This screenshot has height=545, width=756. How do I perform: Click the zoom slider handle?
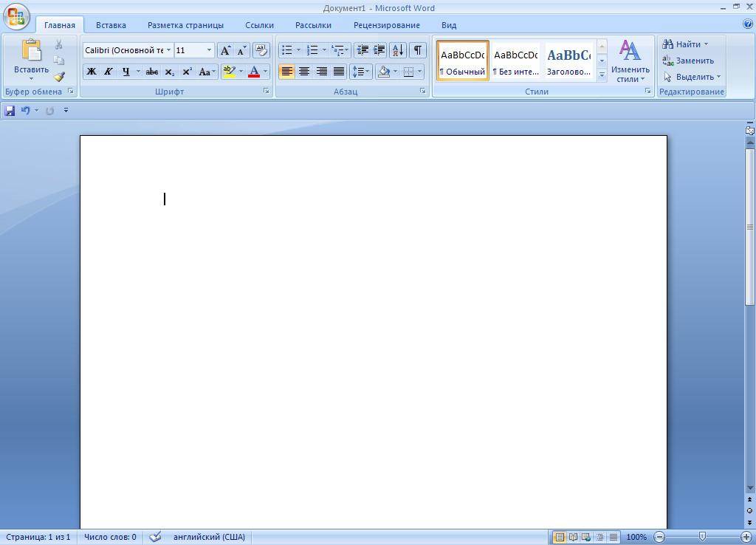[x=703, y=537]
